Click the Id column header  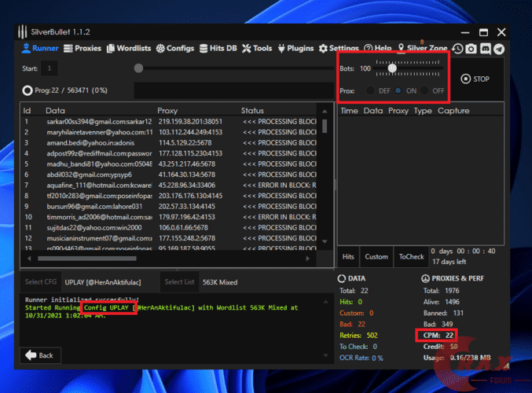click(x=27, y=111)
